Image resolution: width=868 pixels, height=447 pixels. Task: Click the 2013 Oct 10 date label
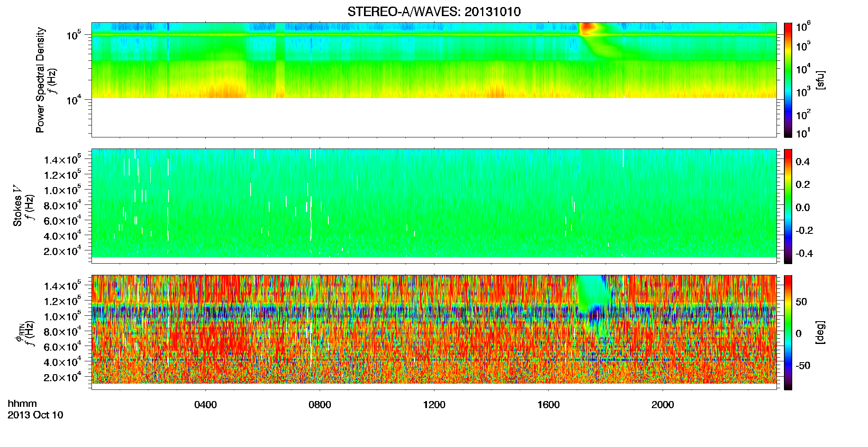[36, 415]
